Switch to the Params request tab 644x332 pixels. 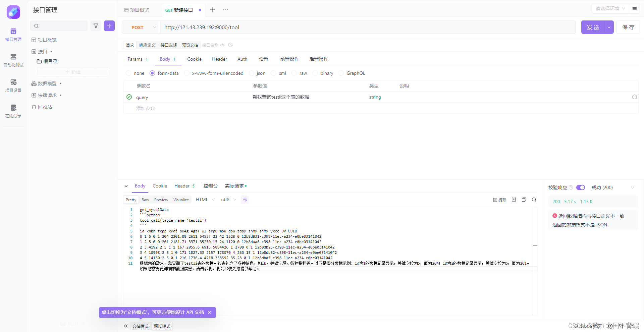point(138,59)
